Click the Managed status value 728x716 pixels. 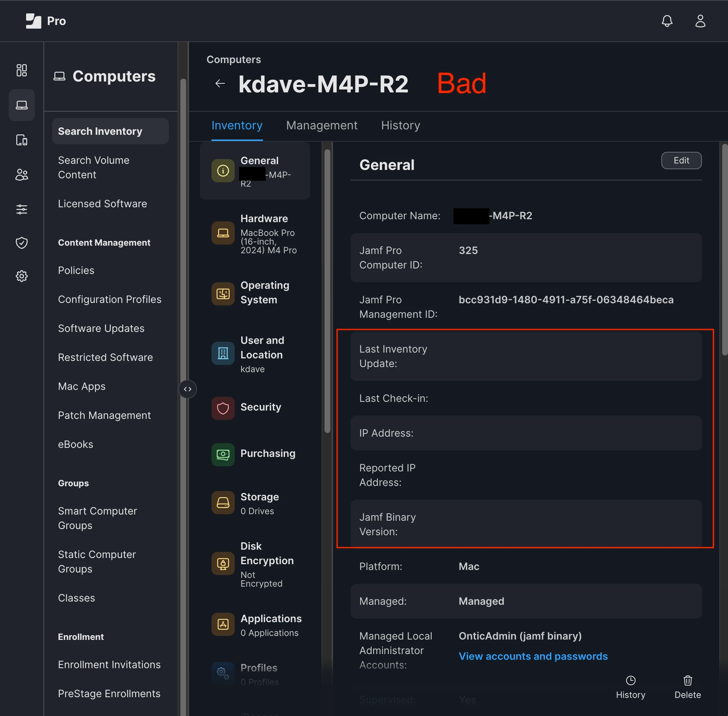point(481,601)
